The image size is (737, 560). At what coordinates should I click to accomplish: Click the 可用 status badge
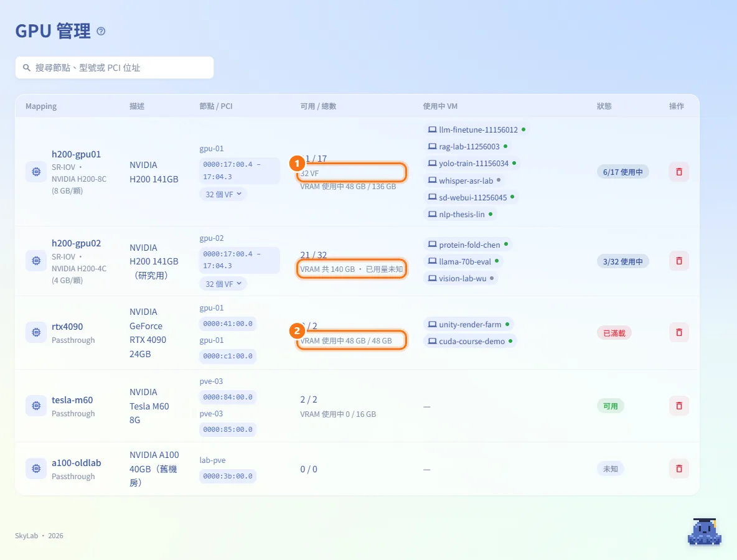[x=611, y=406]
